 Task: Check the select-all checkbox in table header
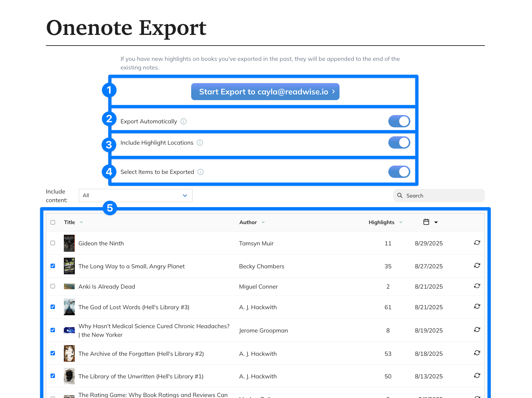tap(53, 222)
